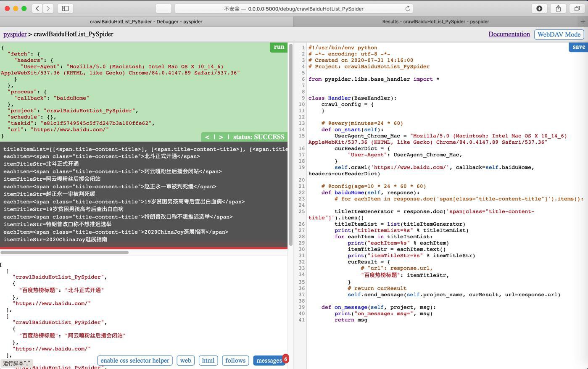
Task: Click the log line itemTitleStr=2020ChinaJoy逛展指南
Action: pos(55,240)
